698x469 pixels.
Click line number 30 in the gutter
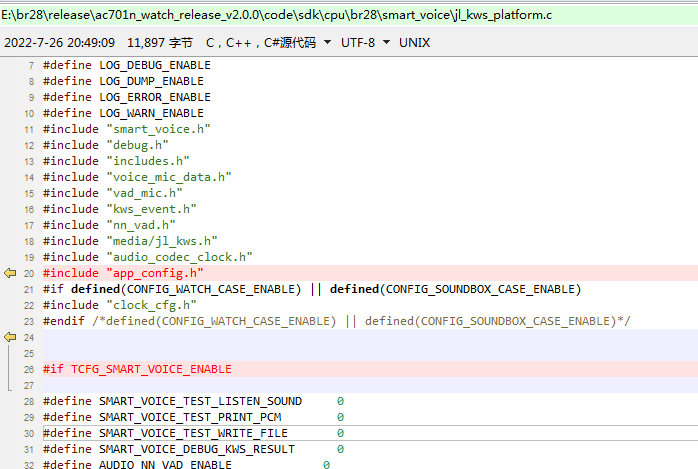click(x=29, y=433)
